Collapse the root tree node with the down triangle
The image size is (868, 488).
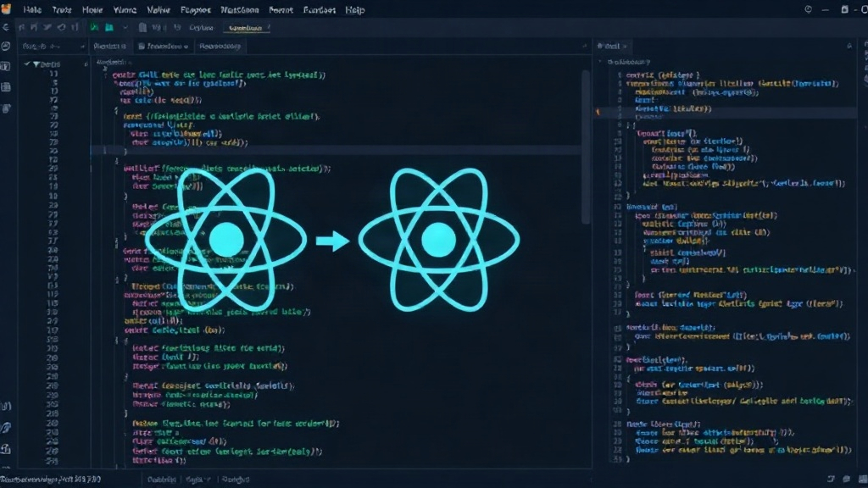[x=36, y=64]
